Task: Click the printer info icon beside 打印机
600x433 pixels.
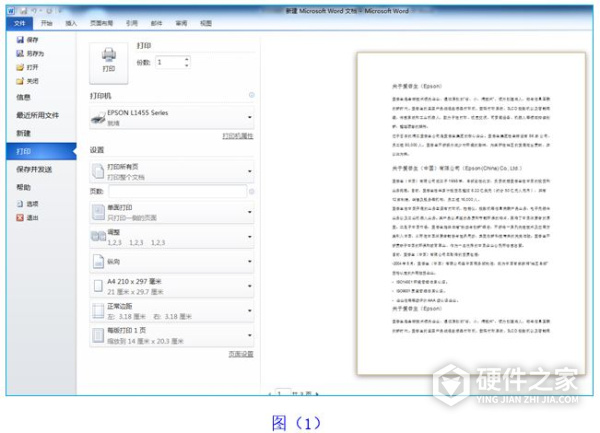Action: click(251, 95)
